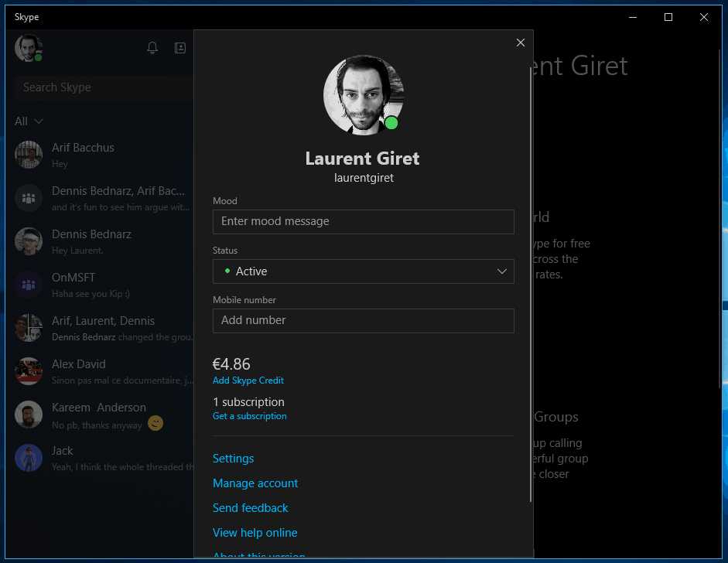728x563 pixels.
Task: Click the large profile picture of Laurent Giret
Action: 364,95
